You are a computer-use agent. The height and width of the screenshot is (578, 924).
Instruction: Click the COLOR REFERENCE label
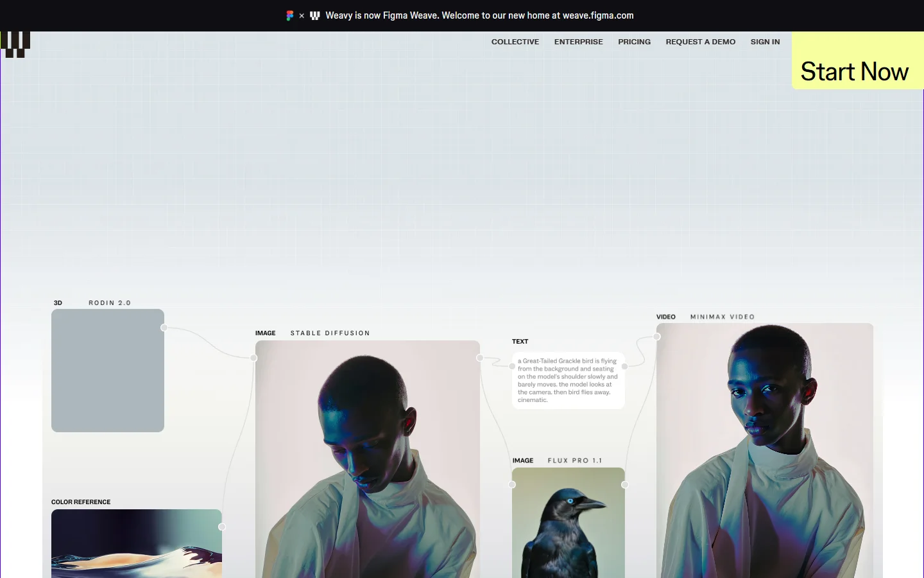pos(81,502)
